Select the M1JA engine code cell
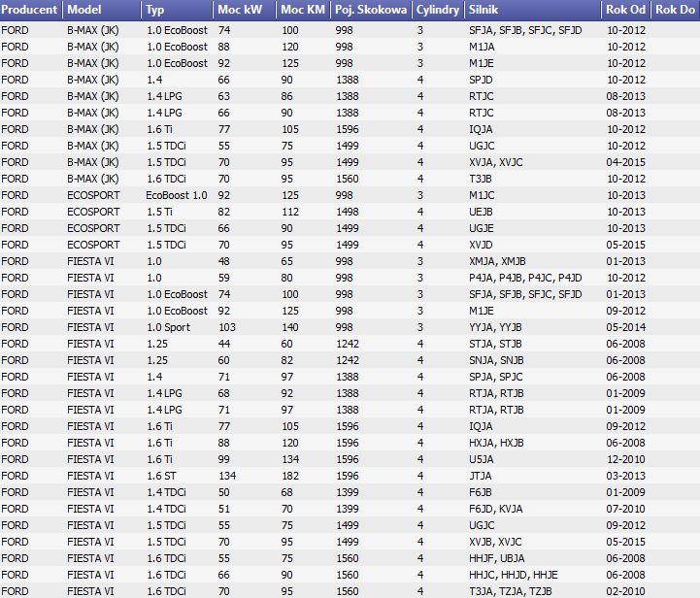 (482, 47)
